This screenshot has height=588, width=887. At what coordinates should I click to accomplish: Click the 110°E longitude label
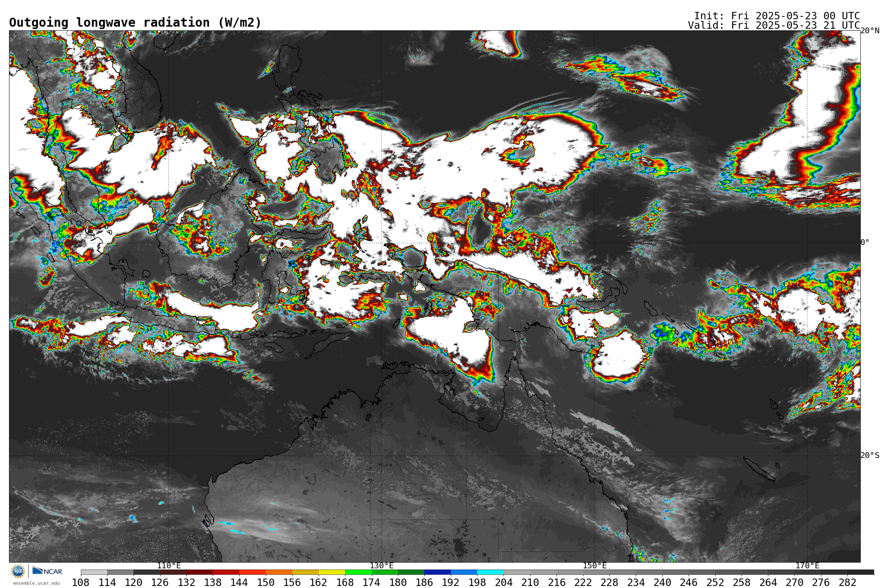coord(169,565)
